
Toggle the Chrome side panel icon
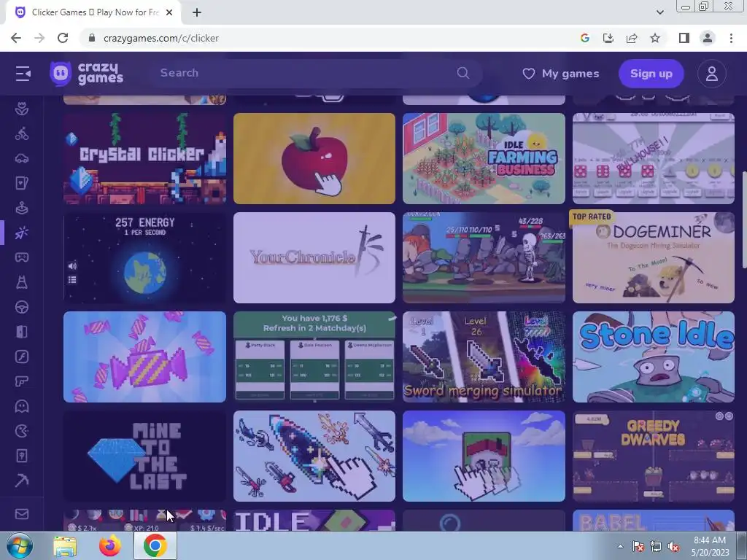pos(684,38)
